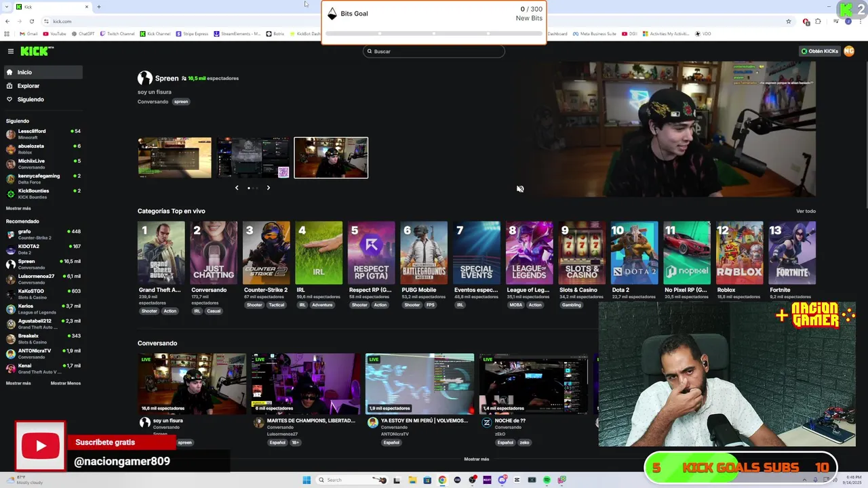The width and height of the screenshot is (868, 488).
Task: Focus the Buscar search field
Action: (x=434, y=52)
